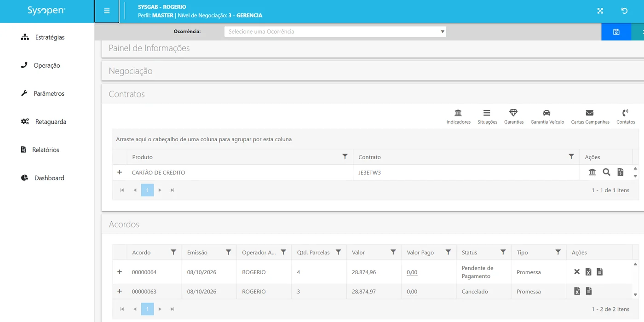The width and height of the screenshot is (644, 322).
Task: Open Contatos phone icon
Action: point(626,117)
